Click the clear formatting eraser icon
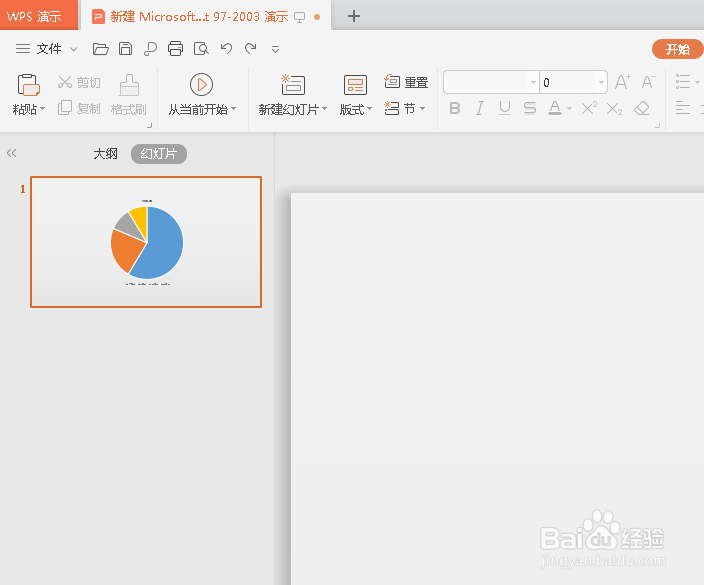704x585 pixels. 642,108
